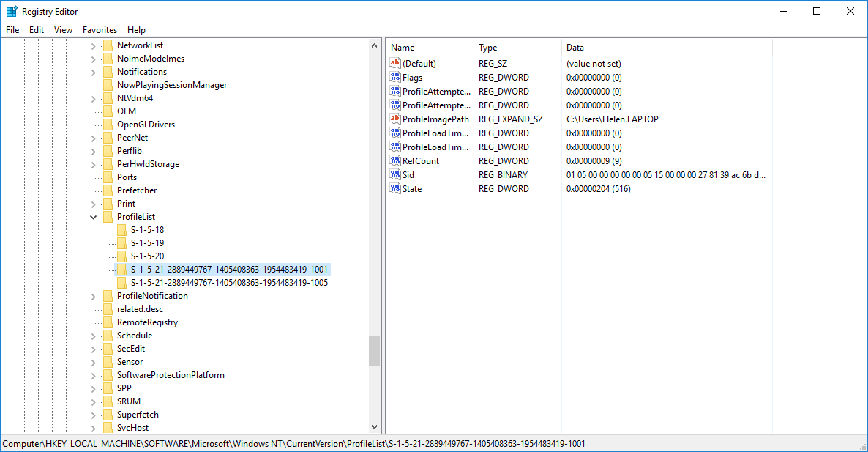868x452 pixels.
Task: Open the View menu
Action: click(63, 30)
